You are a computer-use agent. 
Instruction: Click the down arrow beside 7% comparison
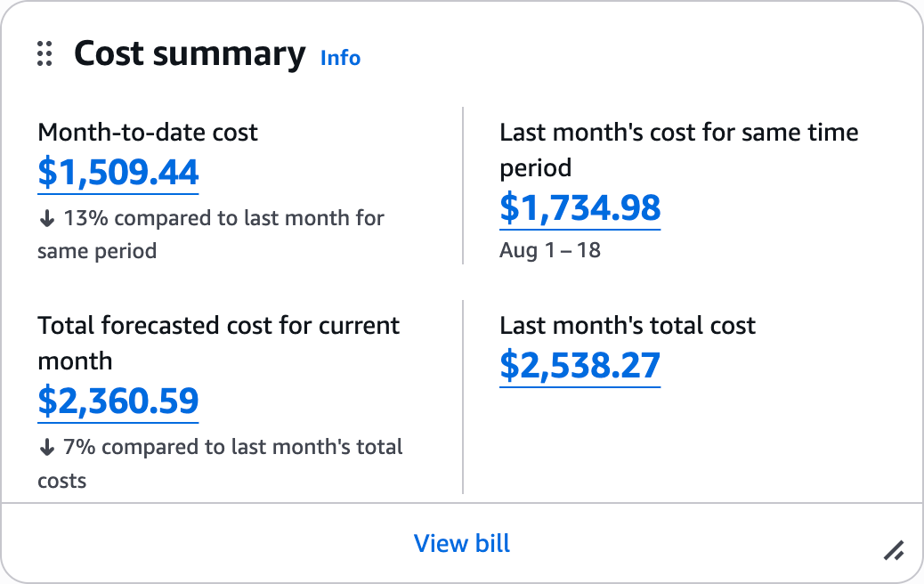tap(47, 446)
